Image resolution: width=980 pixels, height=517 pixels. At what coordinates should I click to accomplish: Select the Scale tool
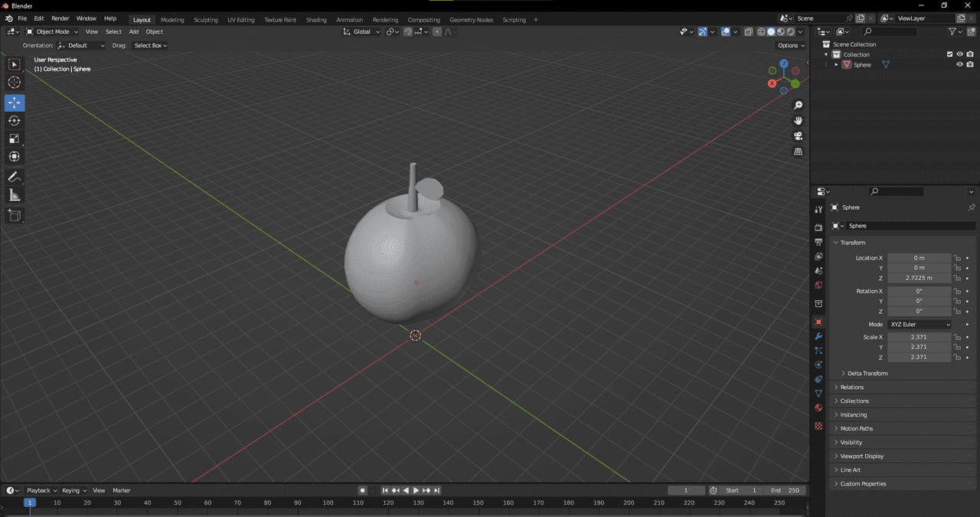pos(15,139)
